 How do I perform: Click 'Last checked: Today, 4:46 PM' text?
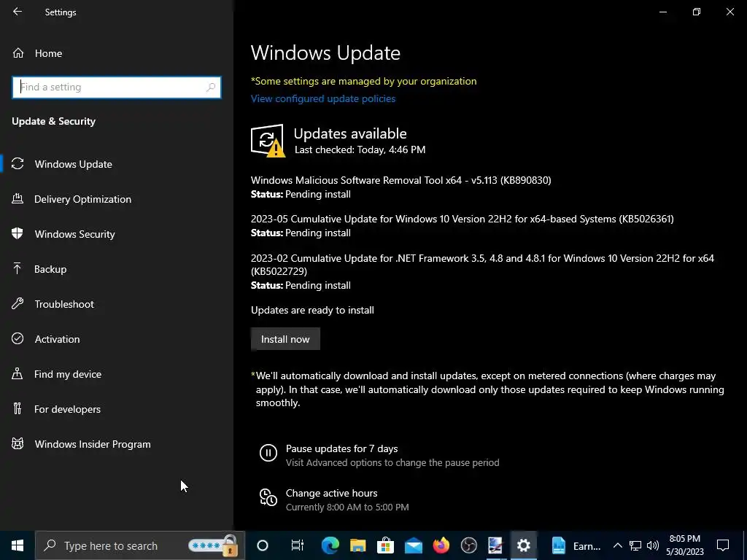coord(360,149)
